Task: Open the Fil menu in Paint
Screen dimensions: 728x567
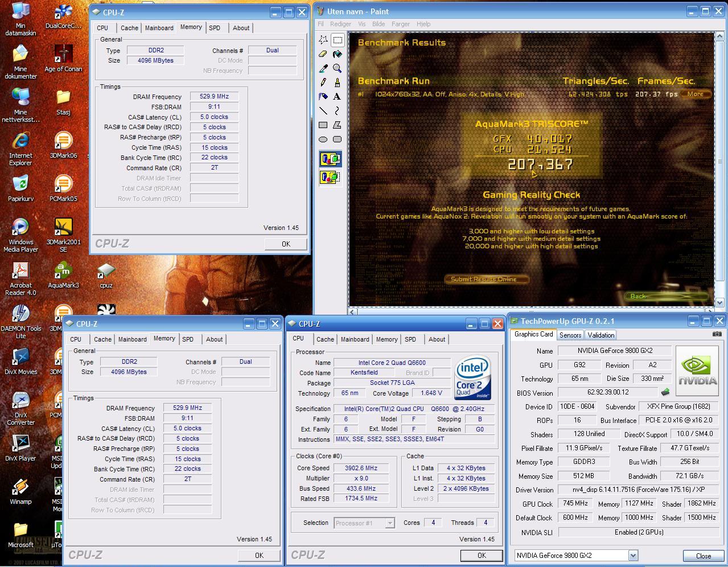Action: coord(320,24)
